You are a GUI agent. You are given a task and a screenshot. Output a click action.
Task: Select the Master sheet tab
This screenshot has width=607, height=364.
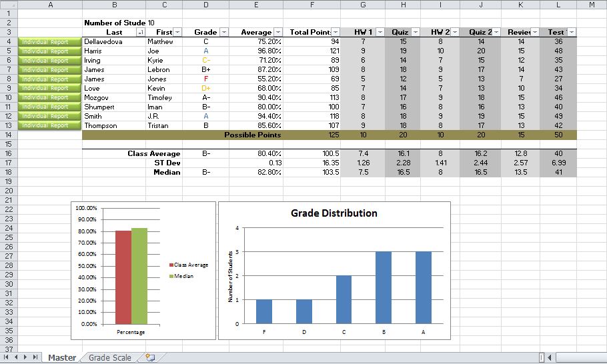click(61, 358)
